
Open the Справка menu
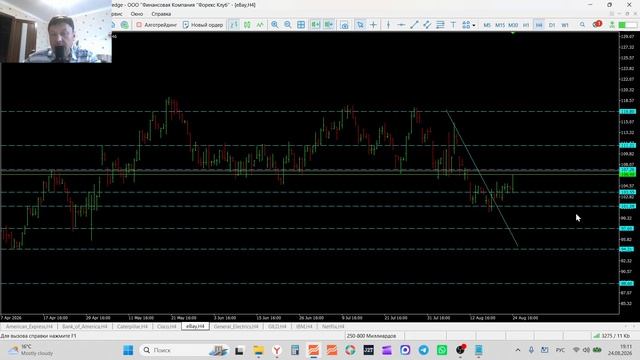(x=161, y=14)
